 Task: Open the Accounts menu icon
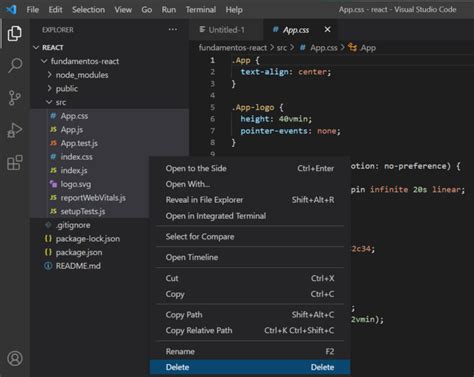(15, 358)
